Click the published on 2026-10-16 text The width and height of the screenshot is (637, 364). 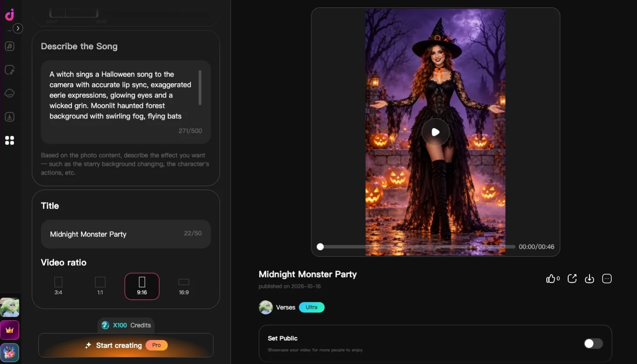coord(290,286)
